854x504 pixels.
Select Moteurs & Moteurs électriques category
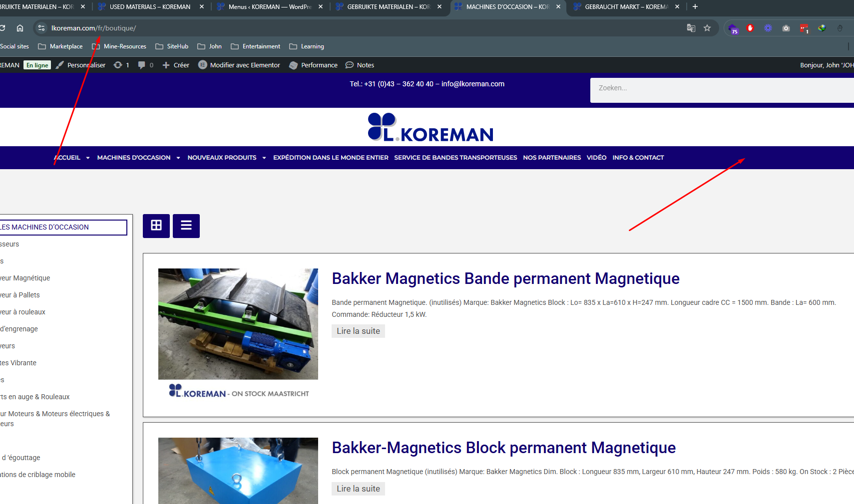[x=55, y=418]
